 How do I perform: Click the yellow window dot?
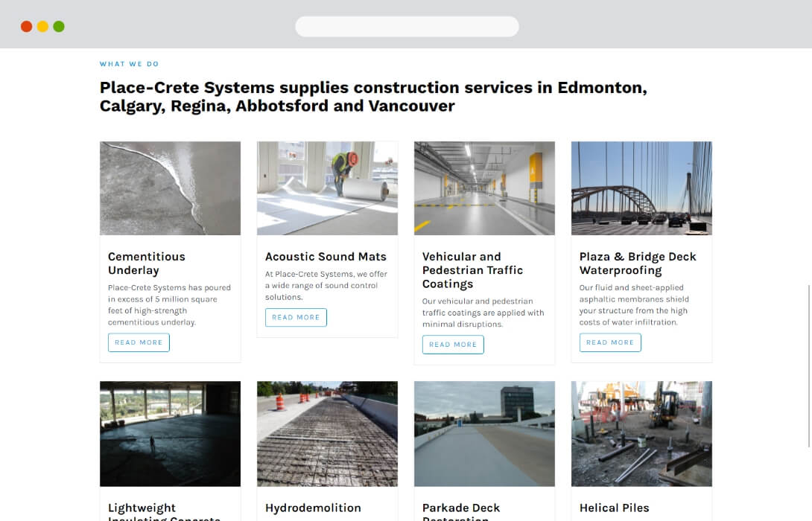(x=42, y=26)
